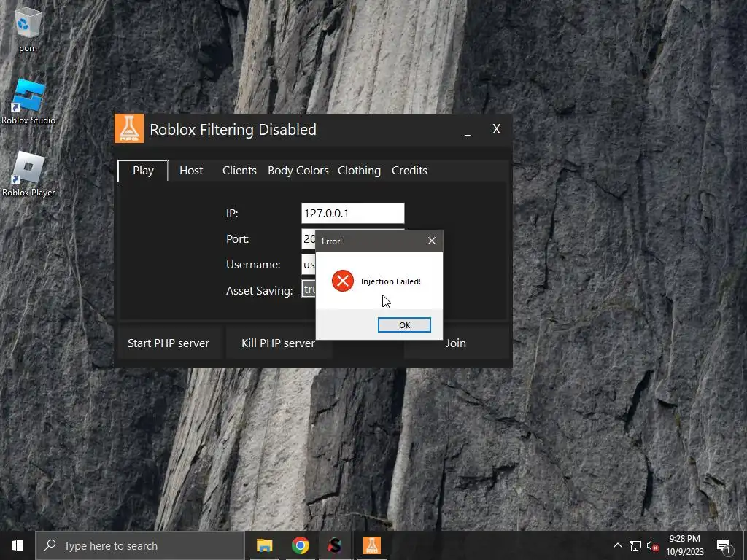
Task: Click into the Port input field
Action: tap(309, 238)
